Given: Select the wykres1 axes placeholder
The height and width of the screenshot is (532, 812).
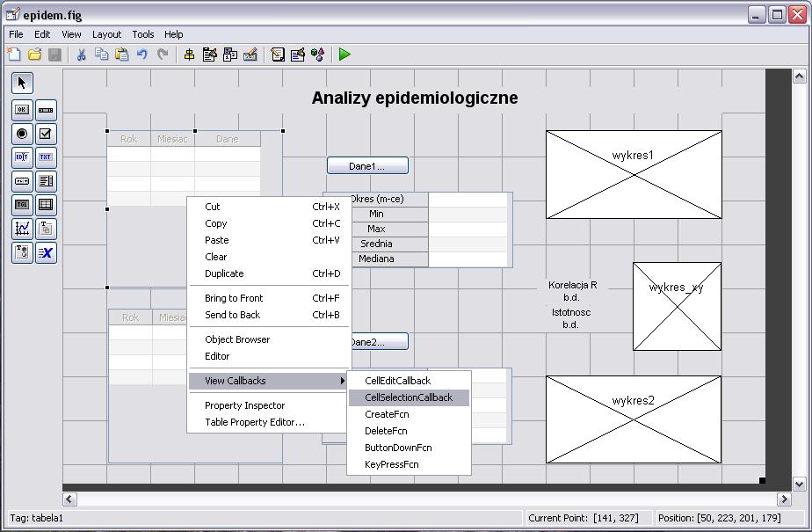Looking at the screenshot, I should 634,175.
